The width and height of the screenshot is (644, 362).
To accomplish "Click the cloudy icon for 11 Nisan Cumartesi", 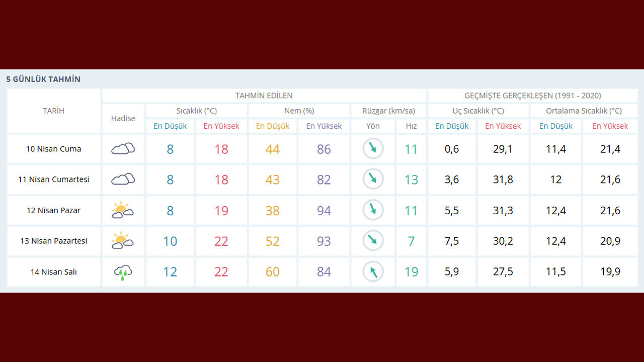I will click(x=123, y=179).
